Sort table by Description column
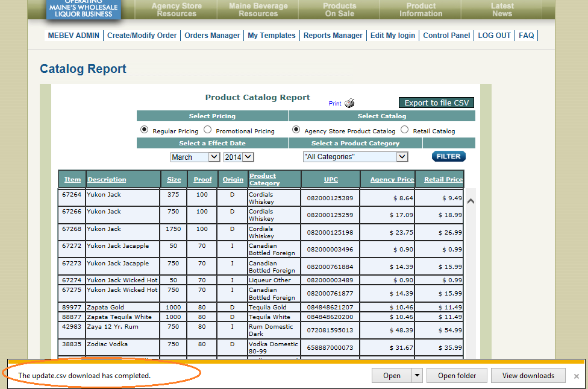Screen dimensions: 588x389 (x=107, y=180)
